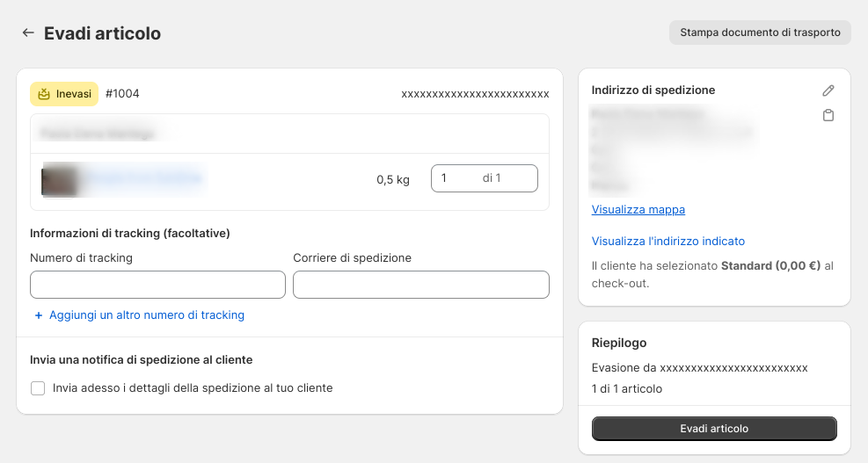
Task: Click the Inevasi status badge
Action: pos(64,94)
